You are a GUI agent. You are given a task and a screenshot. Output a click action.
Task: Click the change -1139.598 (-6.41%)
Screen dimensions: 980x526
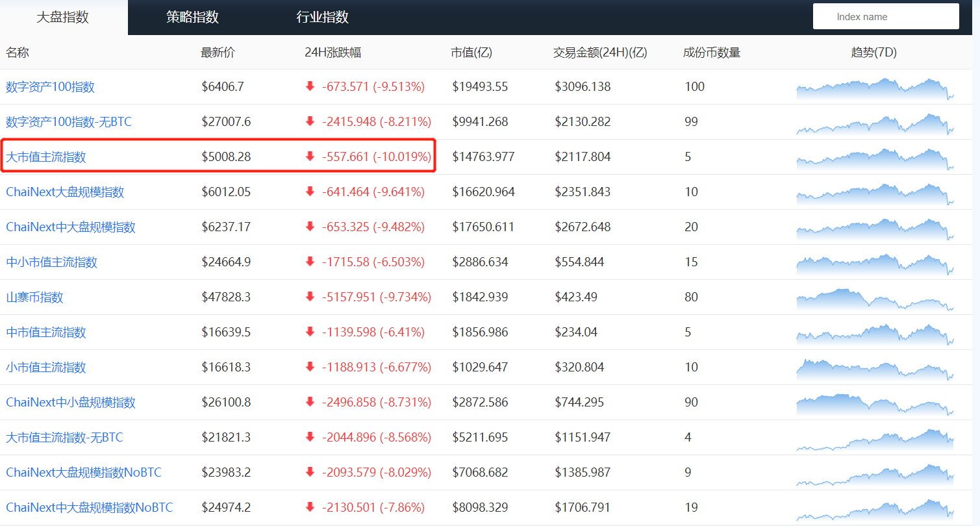[373, 332]
